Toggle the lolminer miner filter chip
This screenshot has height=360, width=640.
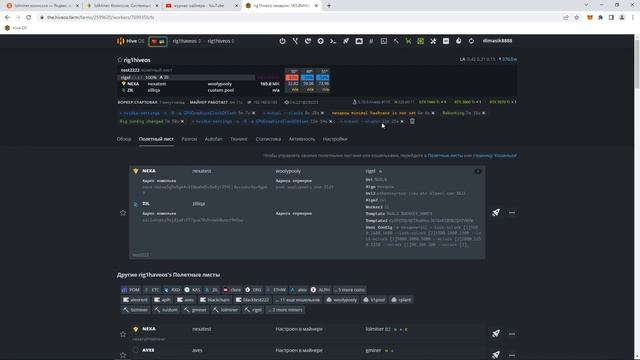(226, 310)
